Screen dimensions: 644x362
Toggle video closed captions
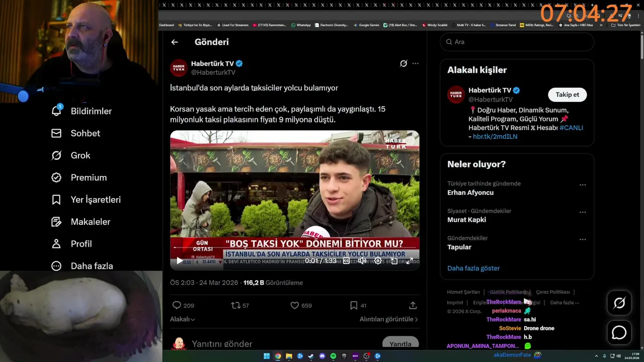point(346,261)
